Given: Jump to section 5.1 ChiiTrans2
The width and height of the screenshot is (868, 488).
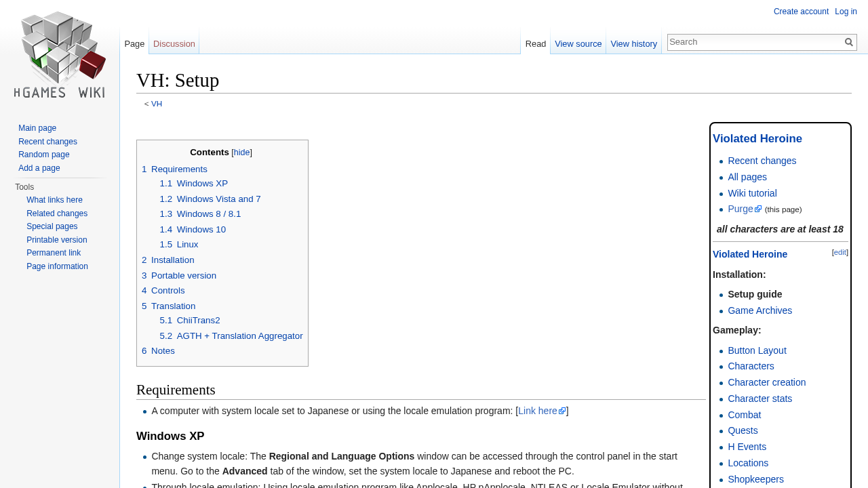Looking at the screenshot, I should click(190, 321).
